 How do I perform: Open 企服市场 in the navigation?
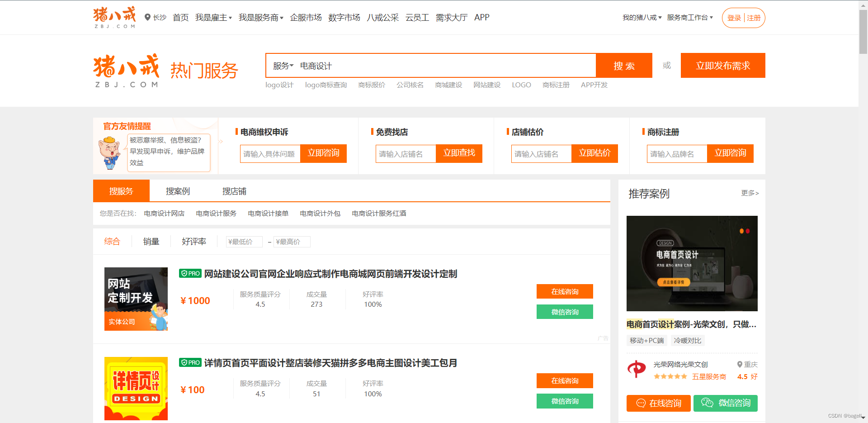pos(306,17)
